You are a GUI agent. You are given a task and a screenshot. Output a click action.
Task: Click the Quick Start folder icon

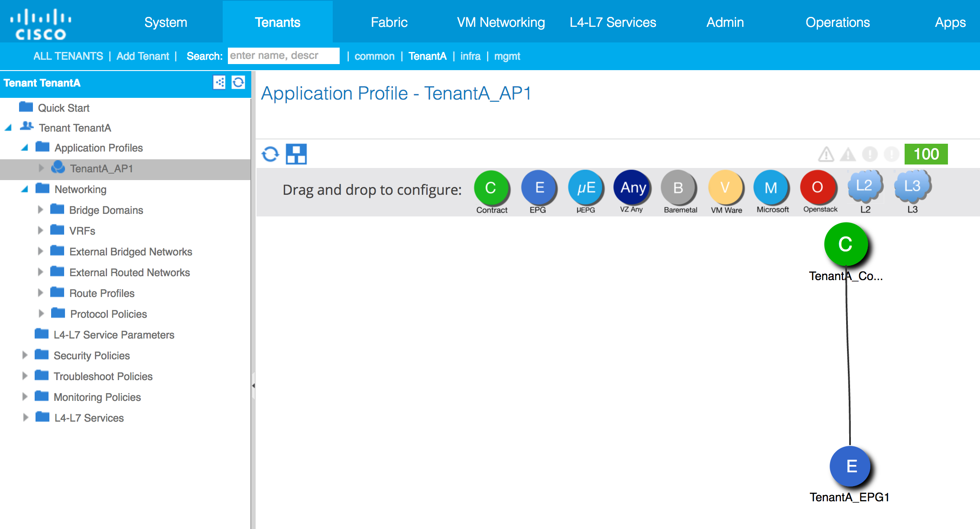pyautogui.click(x=26, y=107)
